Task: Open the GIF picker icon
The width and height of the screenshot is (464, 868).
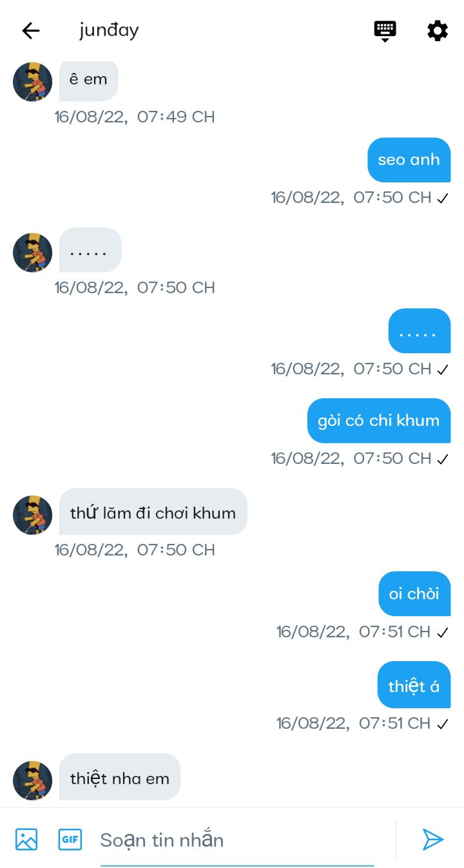Action: (70, 840)
